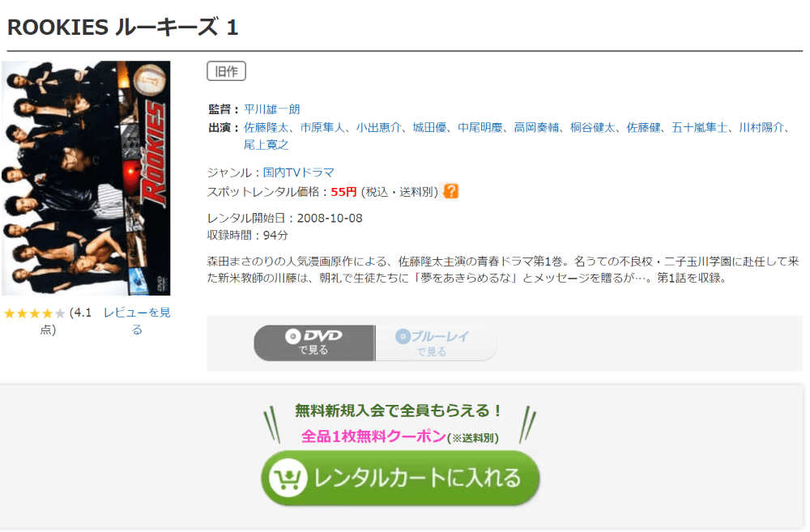
Task: Switch to the DVDで見る tab
Action: (314, 343)
